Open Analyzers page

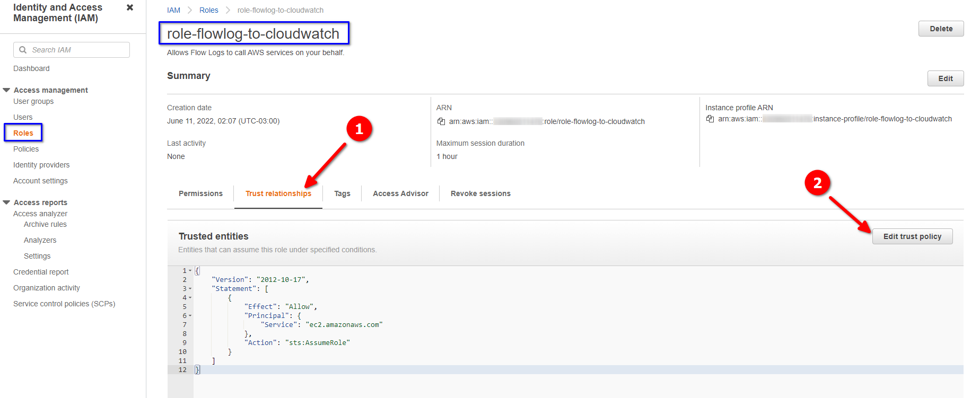pyautogui.click(x=40, y=240)
